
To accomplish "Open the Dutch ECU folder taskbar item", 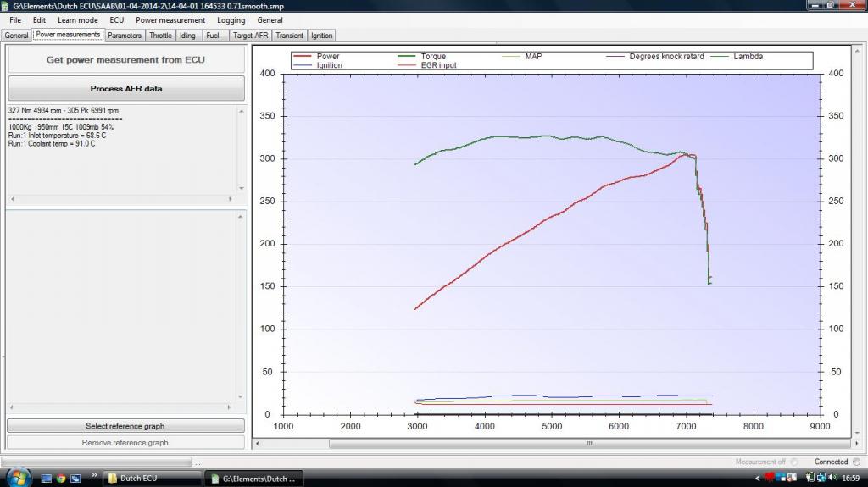I will [152, 479].
